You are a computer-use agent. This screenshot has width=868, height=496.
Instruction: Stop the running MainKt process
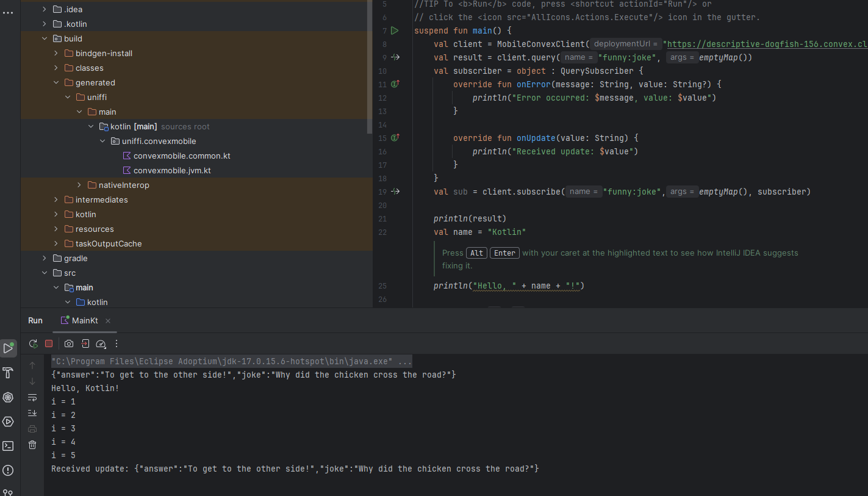(49, 343)
